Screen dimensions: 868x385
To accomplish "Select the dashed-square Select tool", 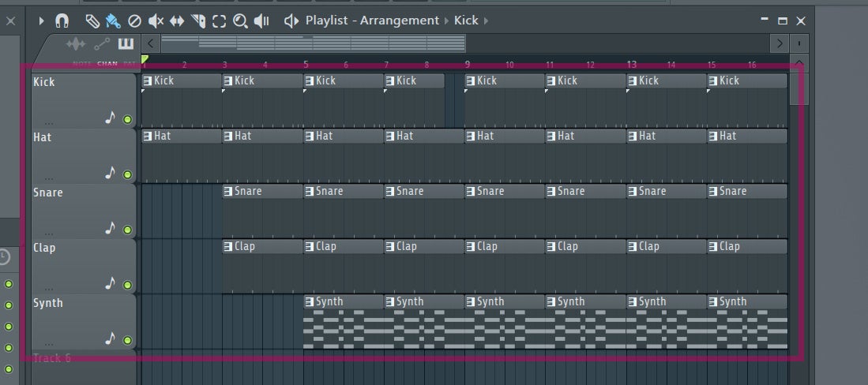I will [x=220, y=21].
